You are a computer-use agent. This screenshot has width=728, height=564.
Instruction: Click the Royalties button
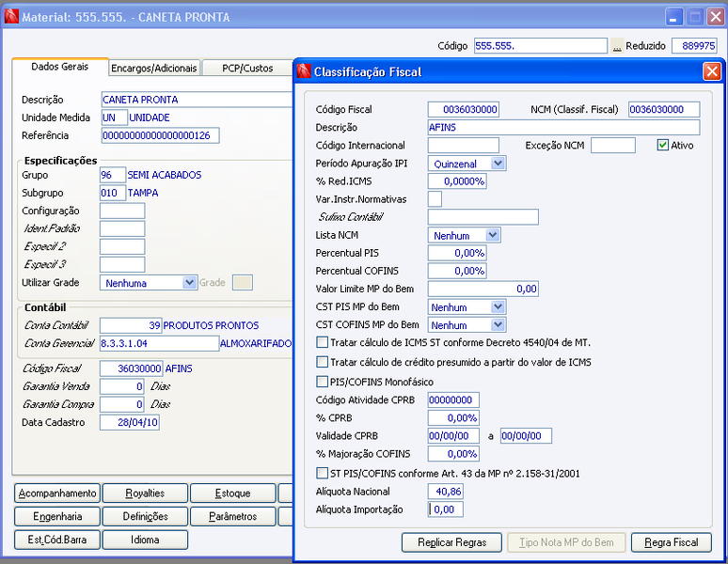pyautogui.click(x=145, y=493)
